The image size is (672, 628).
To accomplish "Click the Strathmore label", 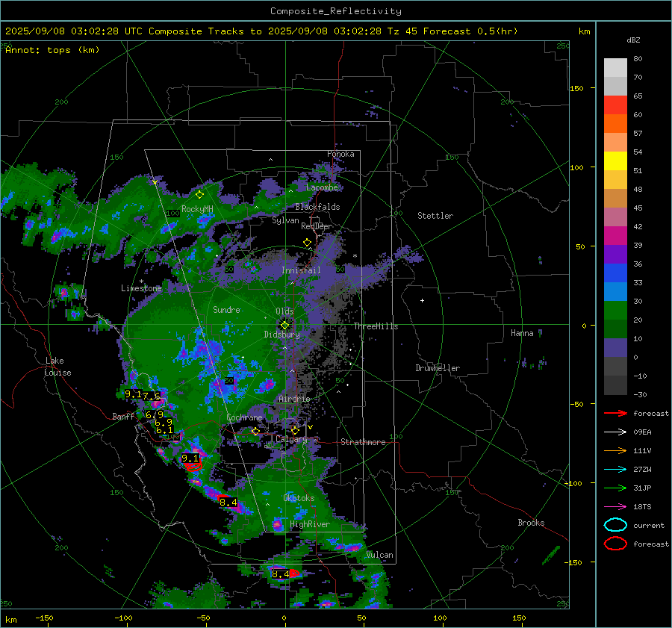I will click(363, 442).
